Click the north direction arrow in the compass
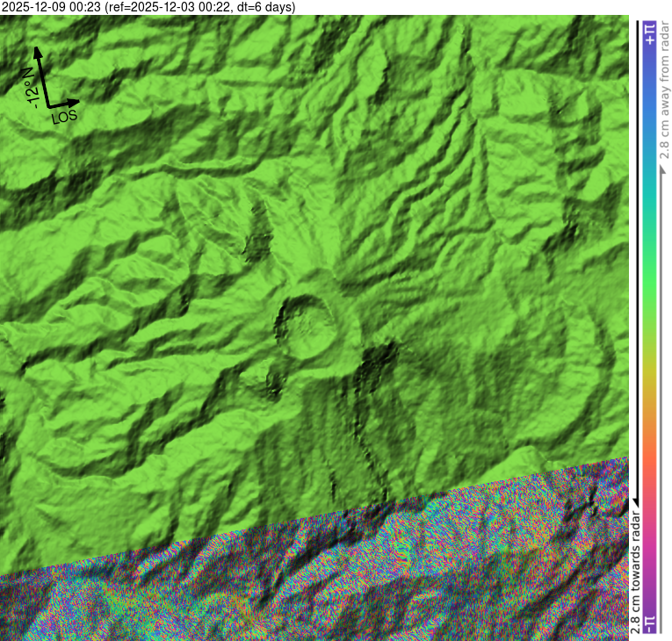 (40, 70)
